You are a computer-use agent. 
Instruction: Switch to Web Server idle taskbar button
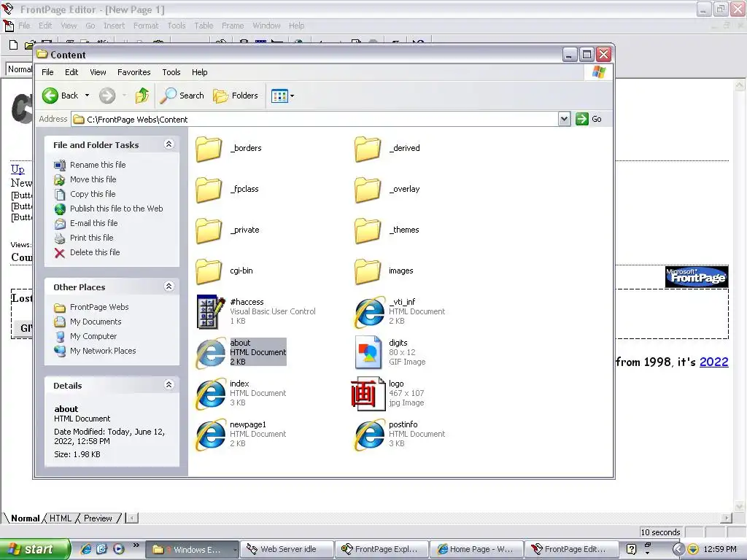(287, 549)
